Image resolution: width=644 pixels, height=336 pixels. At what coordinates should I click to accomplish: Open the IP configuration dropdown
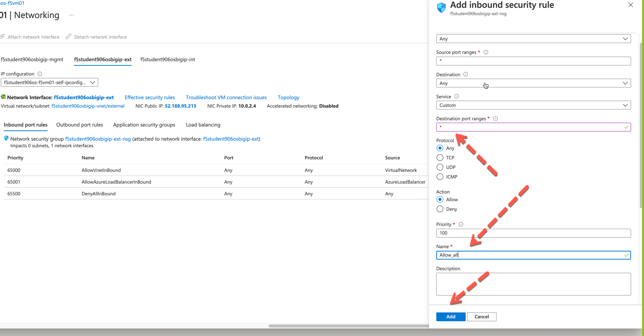[49, 83]
